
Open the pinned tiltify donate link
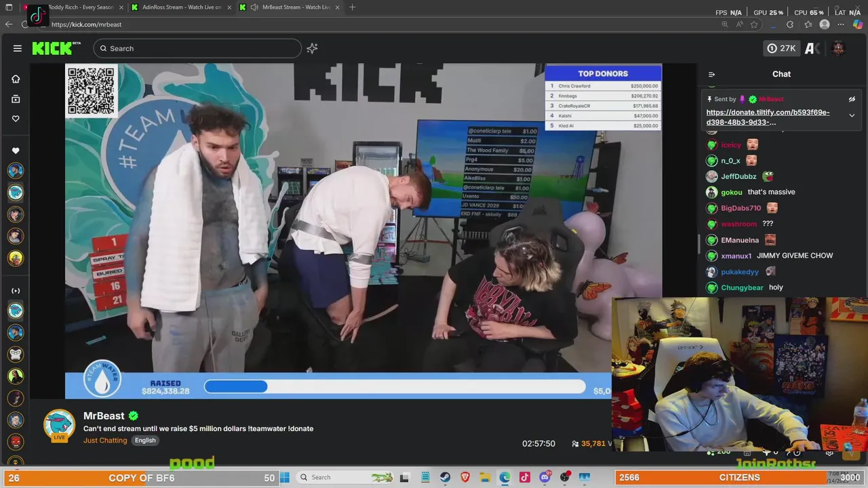(768, 117)
